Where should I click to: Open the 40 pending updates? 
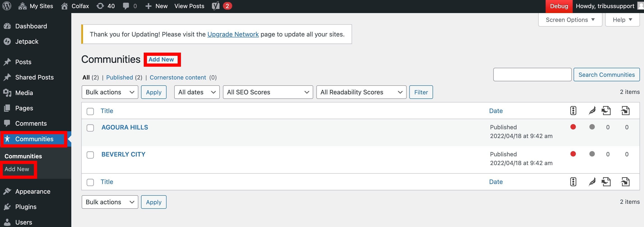tap(106, 6)
